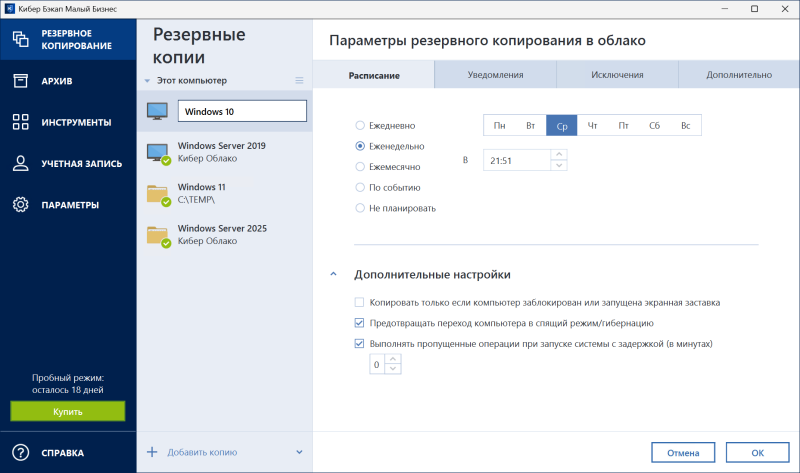Click the Параметры gear icon

point(20,205)
